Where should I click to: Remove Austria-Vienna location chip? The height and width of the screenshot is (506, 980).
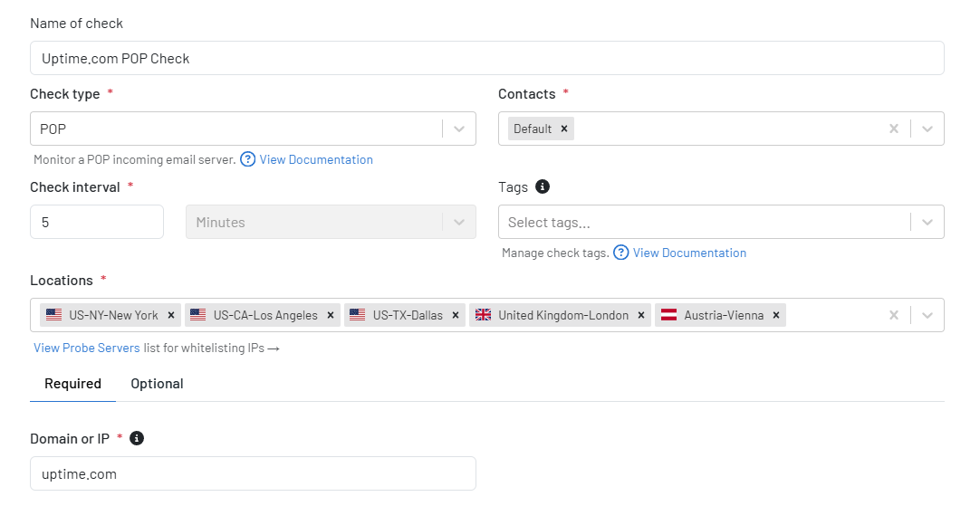pyautogui.click(x=776, y=316)
